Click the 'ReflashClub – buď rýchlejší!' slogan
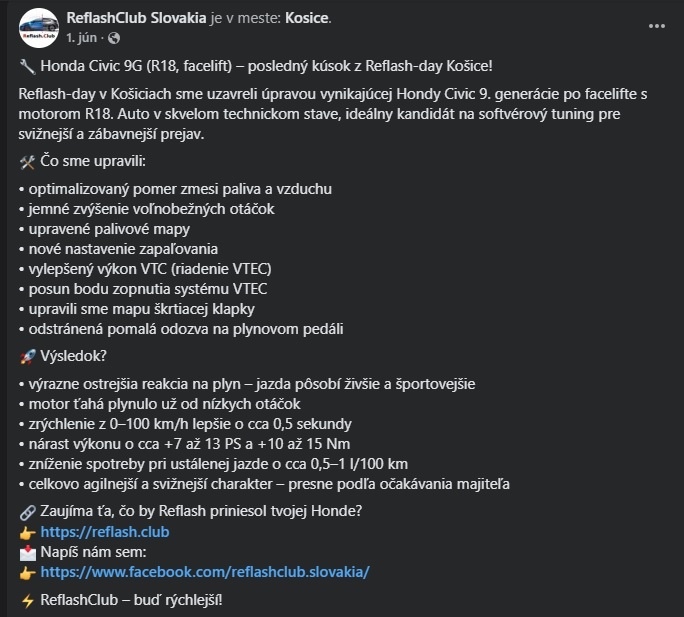The width and height of the screenshot is (684, 617). [x=130, y=600]
